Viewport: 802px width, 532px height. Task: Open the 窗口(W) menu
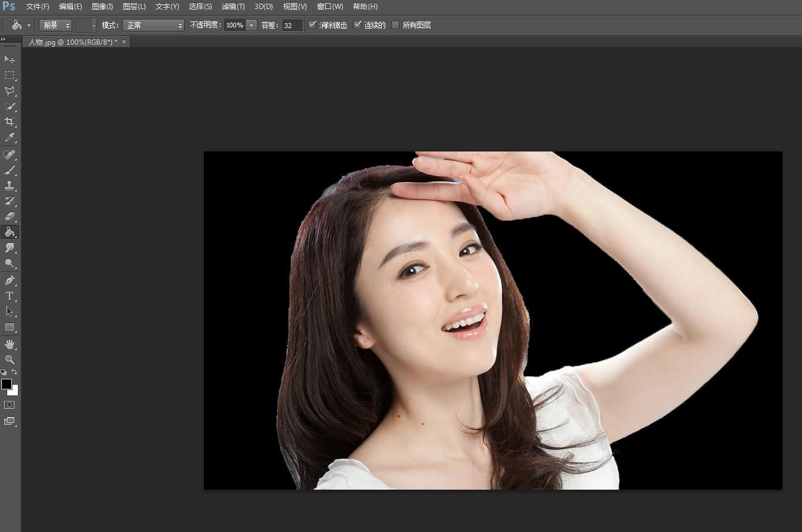coord(330,7)
